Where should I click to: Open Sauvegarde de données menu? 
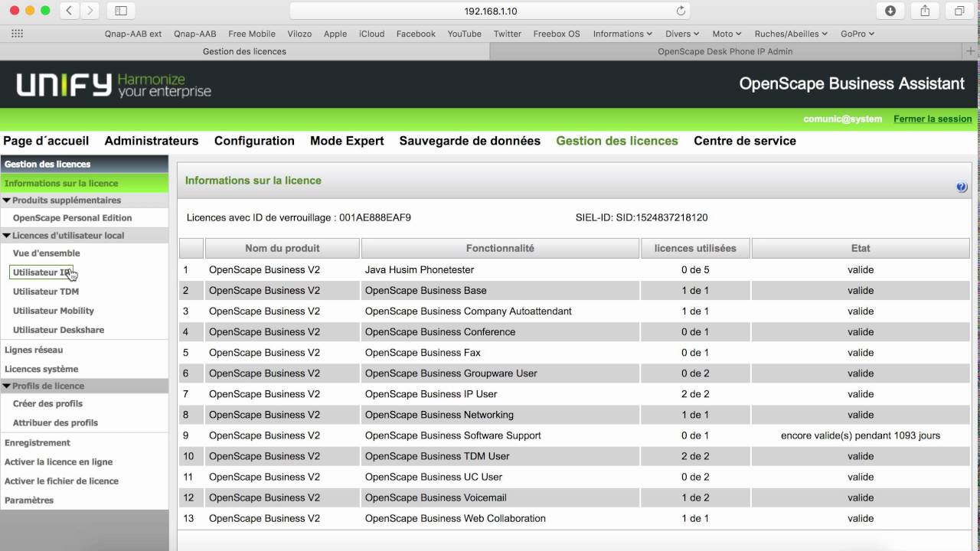point(469,141)
